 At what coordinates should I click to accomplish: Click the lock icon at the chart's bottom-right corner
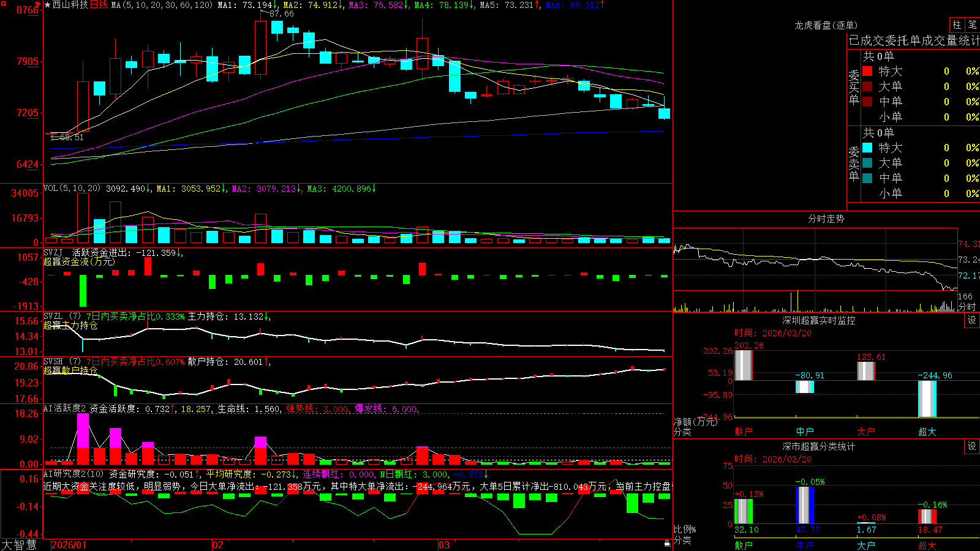667,543
